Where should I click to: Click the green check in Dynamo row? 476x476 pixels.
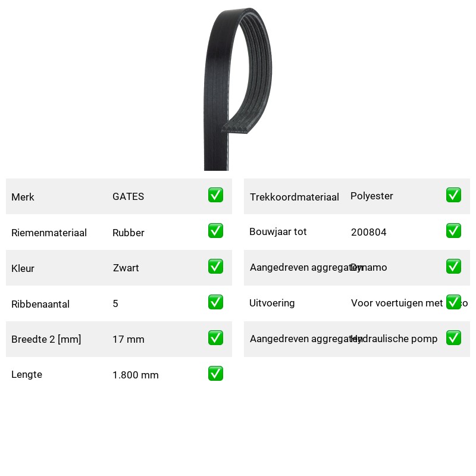coord(453,266)
